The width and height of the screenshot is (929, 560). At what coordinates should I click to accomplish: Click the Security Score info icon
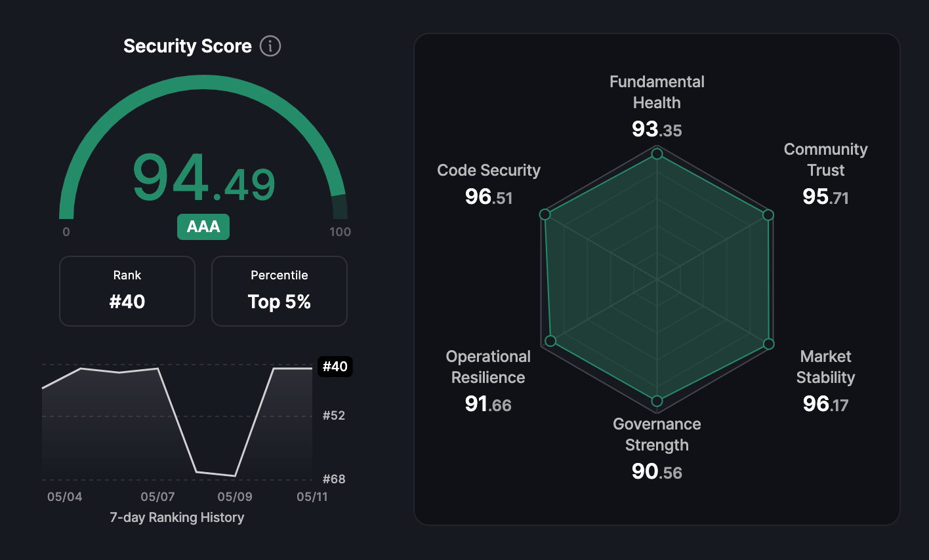[270, 46]
